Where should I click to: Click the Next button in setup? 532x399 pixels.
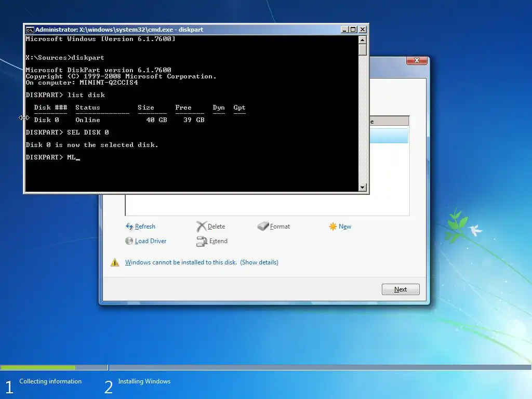(x=401, y=289)
